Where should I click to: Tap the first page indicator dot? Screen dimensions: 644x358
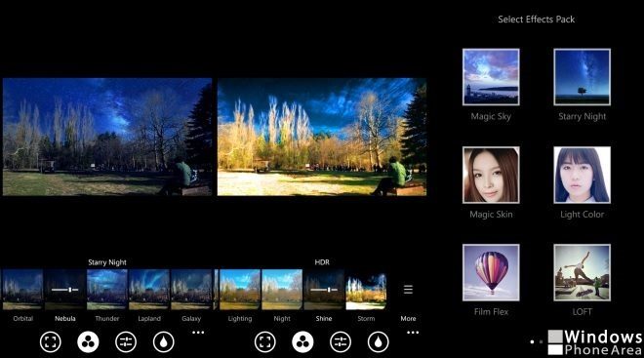pos(533,341)
